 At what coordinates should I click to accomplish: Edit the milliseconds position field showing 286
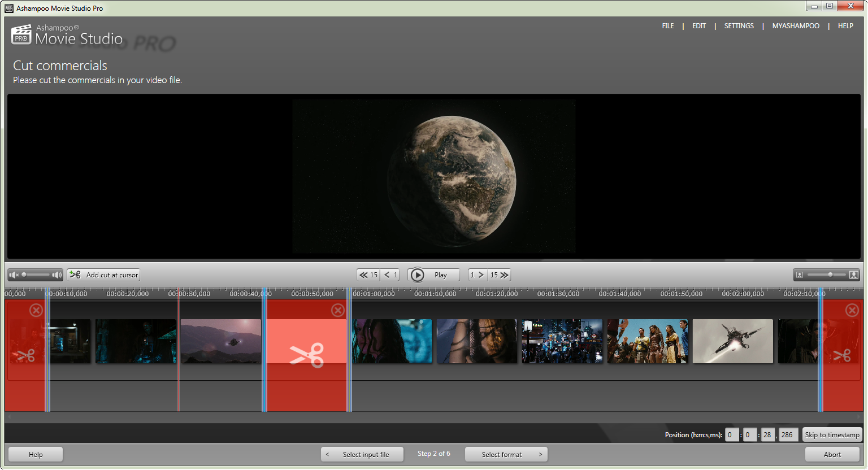pos(786,434)
